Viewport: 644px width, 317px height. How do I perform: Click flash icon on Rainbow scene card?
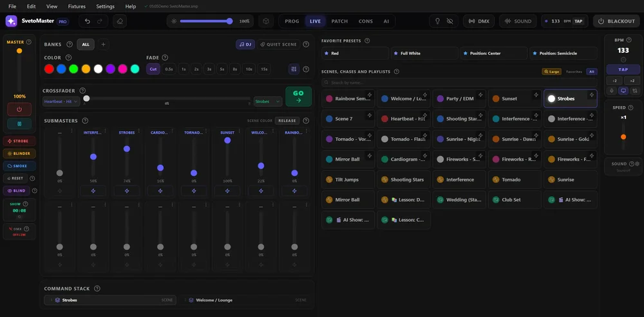tap(369, 95)
